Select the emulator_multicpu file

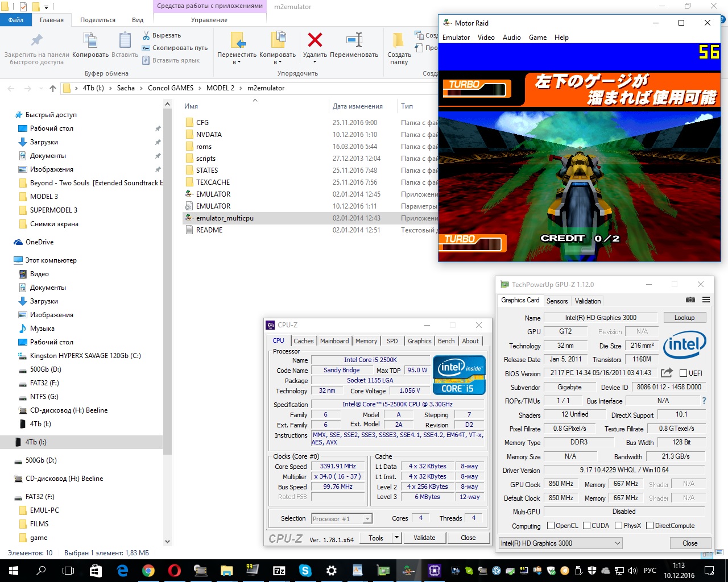[x=225, y=218]
